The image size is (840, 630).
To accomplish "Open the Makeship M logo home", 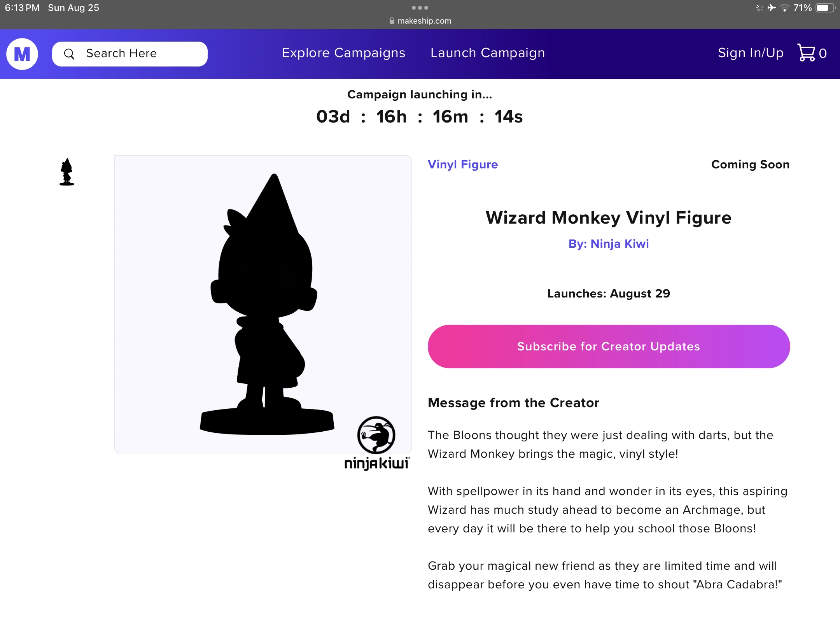I will pos(22,54).
